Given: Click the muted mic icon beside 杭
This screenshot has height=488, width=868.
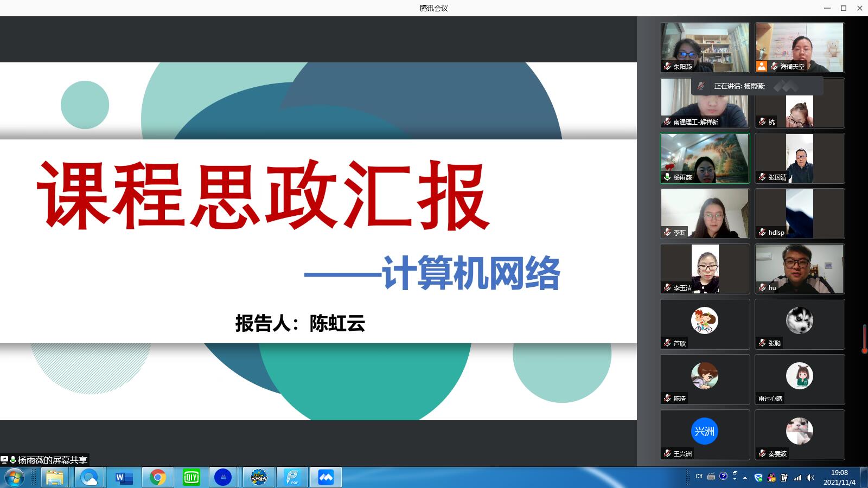Looking at the screenshot, I should [762, 121].
